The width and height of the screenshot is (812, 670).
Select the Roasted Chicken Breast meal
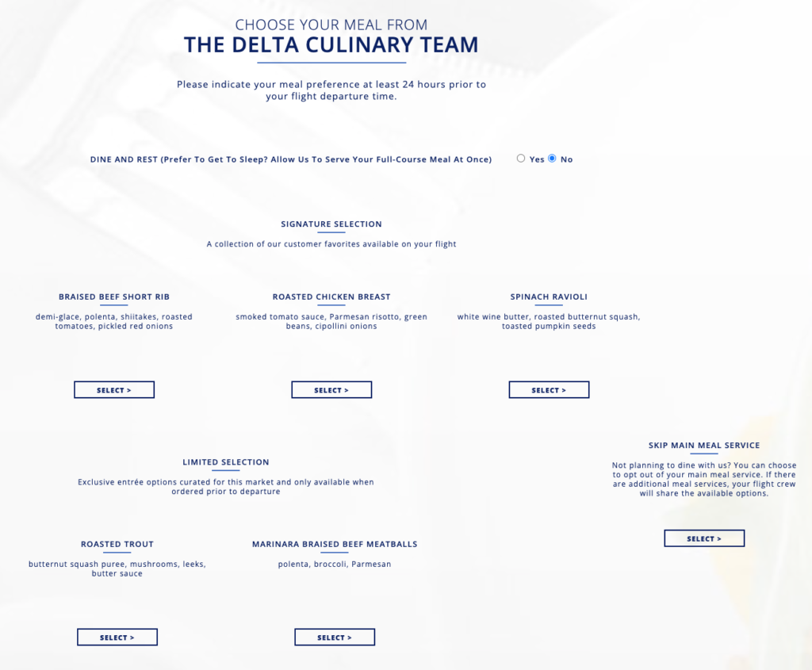pyautogui.click(x=331, y=389)
